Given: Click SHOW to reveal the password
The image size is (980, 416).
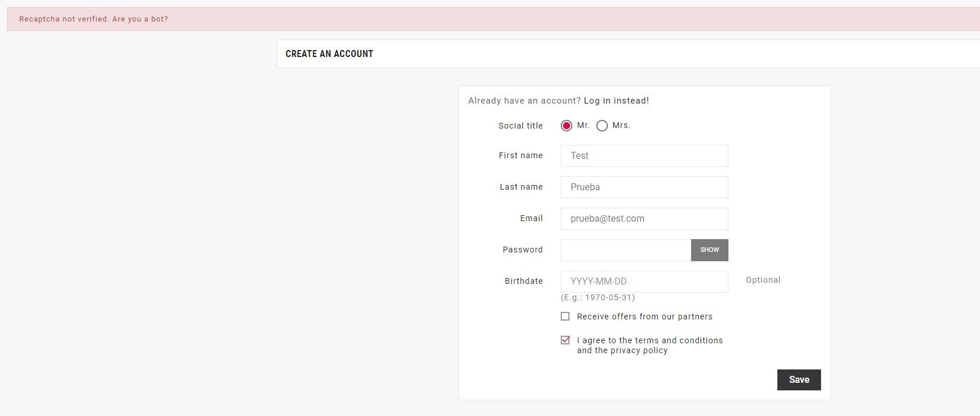Looking at the screenshot, I should click(709, 250).
